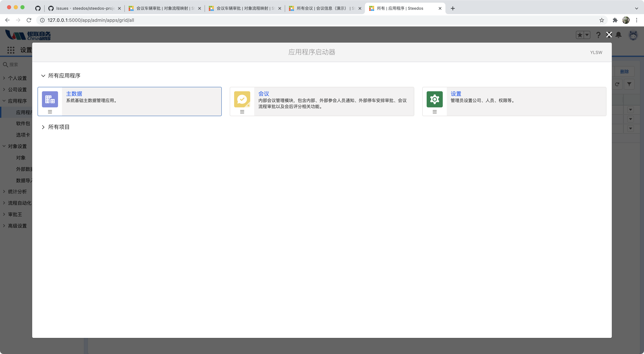Image resolution: width=644 pixels, height=354 pixels.
Task: Open the 设置 gear app icon
Action: click(x=435, y=99)
